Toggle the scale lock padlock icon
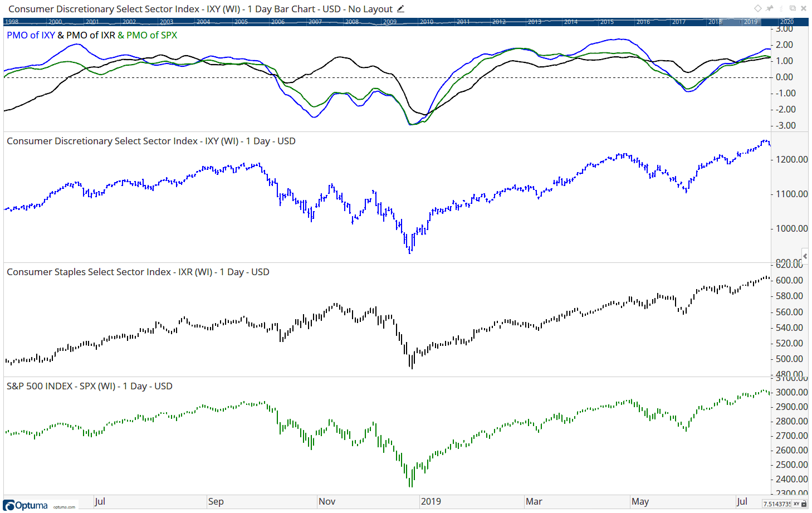The image size is (812, 513). click(804, 504)
